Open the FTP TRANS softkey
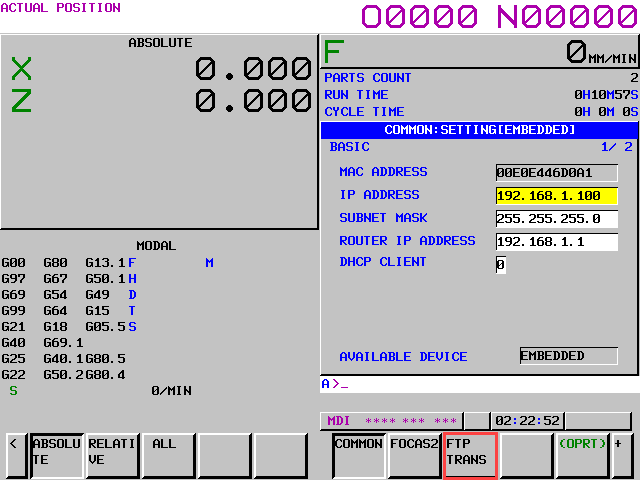This screenshot has height=480, width=640. click(470, 456)
